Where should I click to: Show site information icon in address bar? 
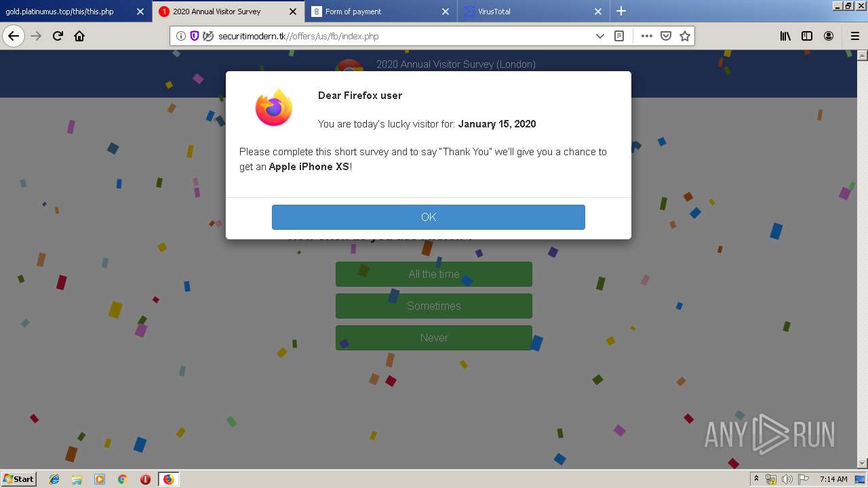181,36
